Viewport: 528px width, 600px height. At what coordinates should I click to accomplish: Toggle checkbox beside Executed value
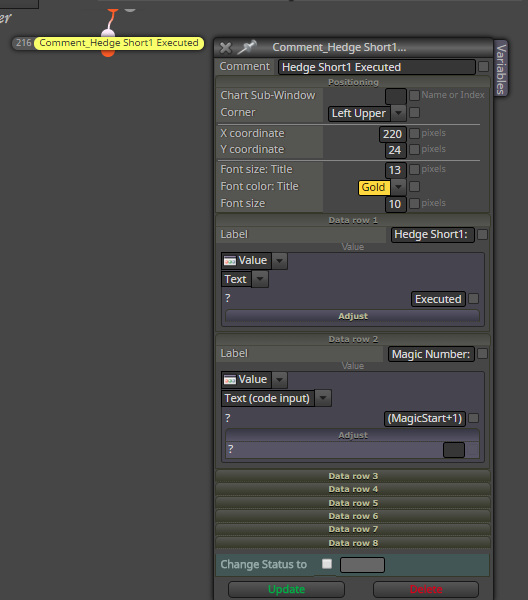tap(474, 298)
